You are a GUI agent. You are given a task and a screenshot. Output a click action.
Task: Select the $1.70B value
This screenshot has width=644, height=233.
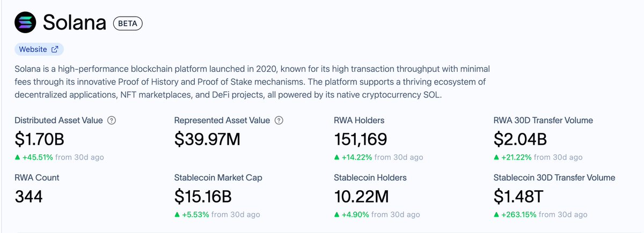[39, 139]
